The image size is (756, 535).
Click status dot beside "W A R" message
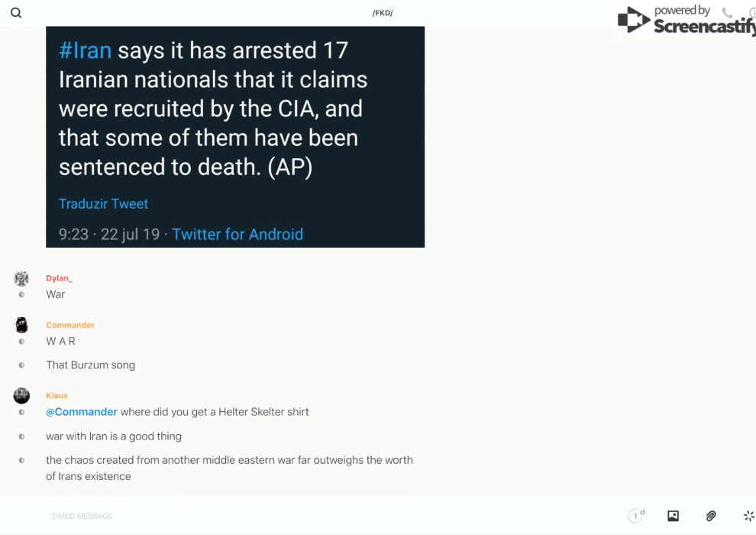(21, 342)
